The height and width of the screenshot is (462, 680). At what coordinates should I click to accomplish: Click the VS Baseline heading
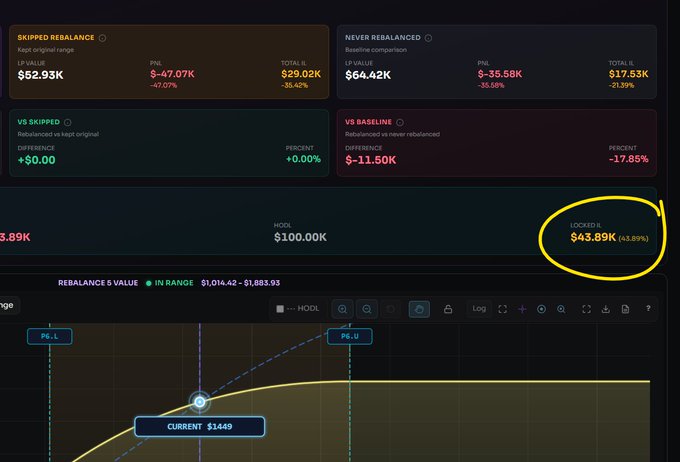pyautogui.click(x=368, y=122)
